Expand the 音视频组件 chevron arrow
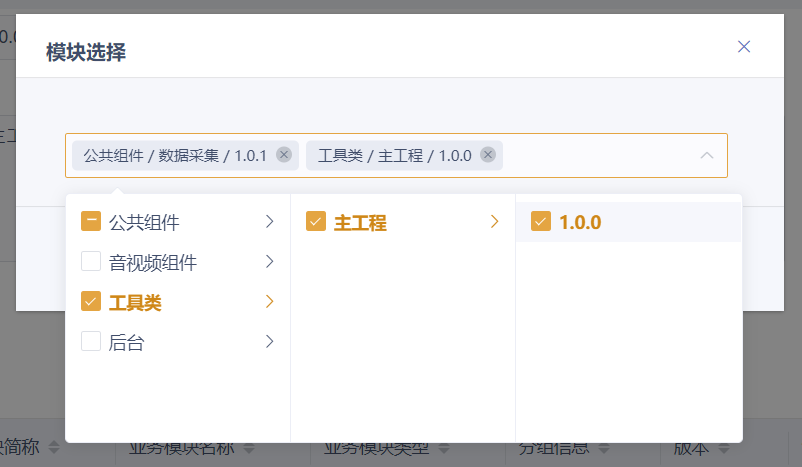This screenshot has height=467, width=802. 269,262
